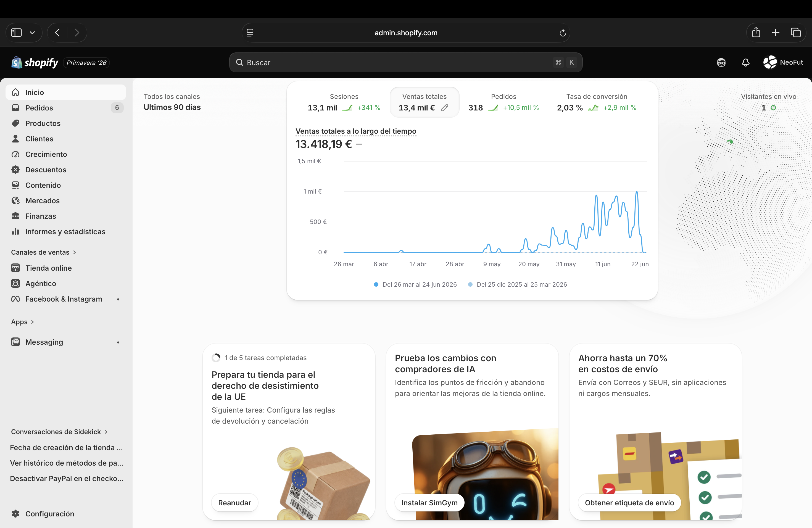Open the Primavera '26 edition badge
The image size is (812, 528).
[86, 63]
